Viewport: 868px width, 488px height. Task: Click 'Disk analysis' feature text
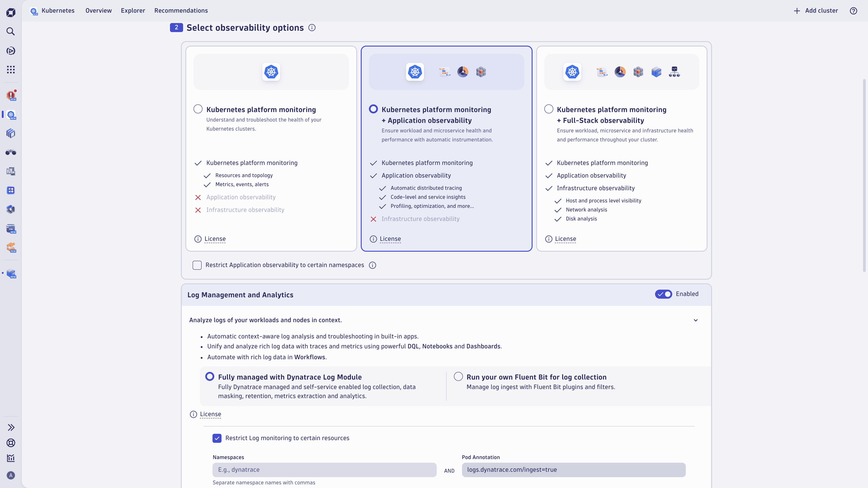click(x=581, y=219)
